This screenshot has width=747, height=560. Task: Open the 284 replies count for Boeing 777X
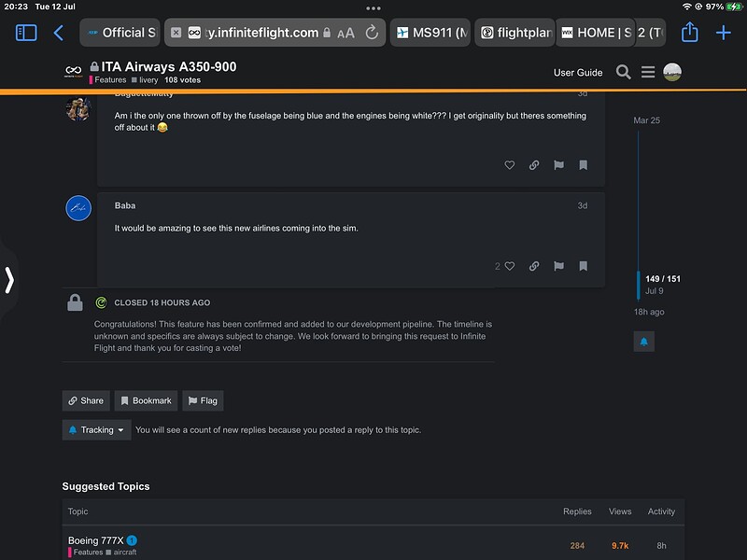point(577,546)
